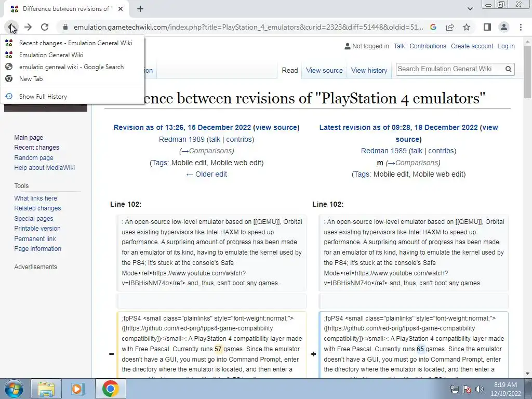The width and height of the screenshot is (532, 399).
Task: Open the Chrome profile avatar icon
Action: point(504,27)
